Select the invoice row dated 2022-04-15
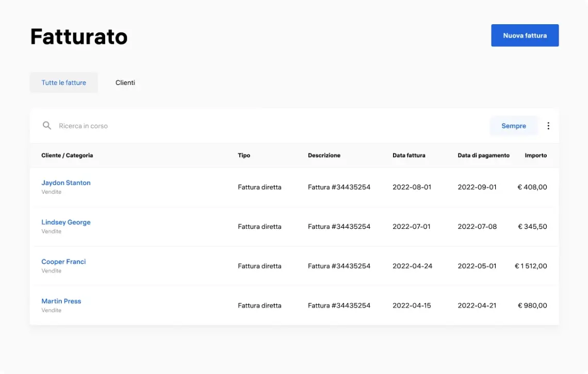 294,305
